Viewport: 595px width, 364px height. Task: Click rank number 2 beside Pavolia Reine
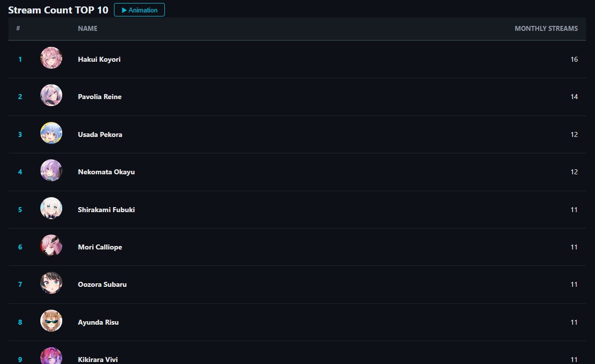tap(20, 97)
